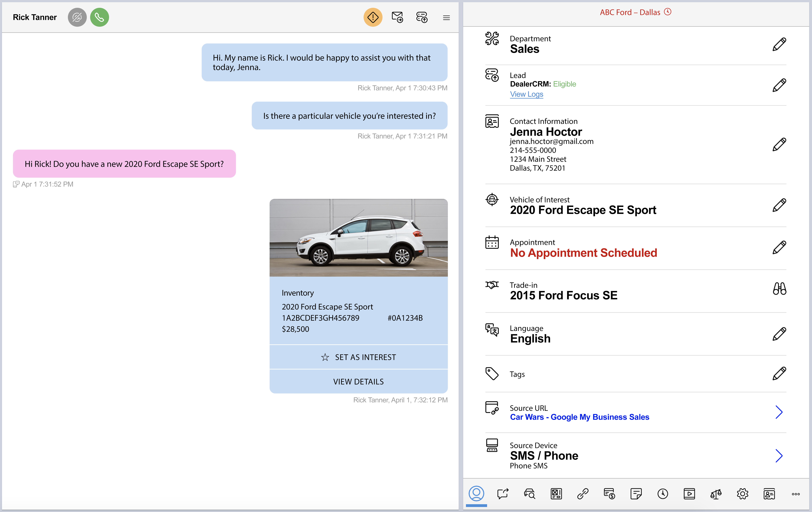Click the green phone call button

click(99, 17)
